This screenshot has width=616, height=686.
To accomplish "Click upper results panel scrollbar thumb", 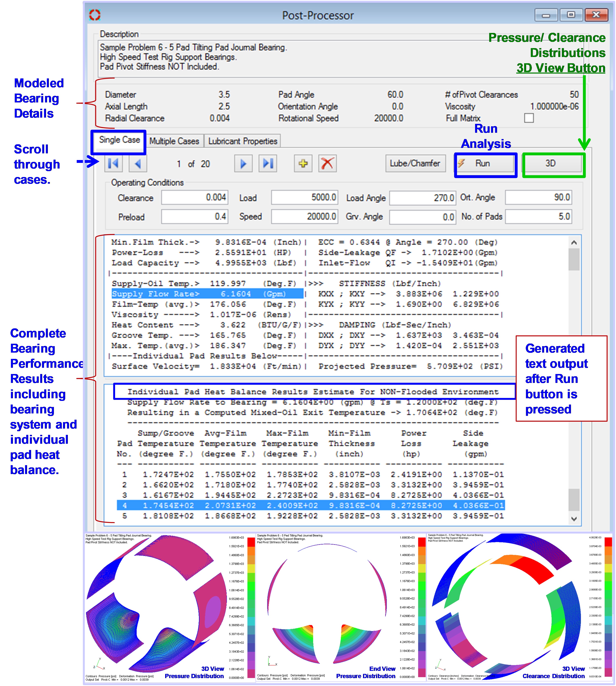I will click(574, 259).
